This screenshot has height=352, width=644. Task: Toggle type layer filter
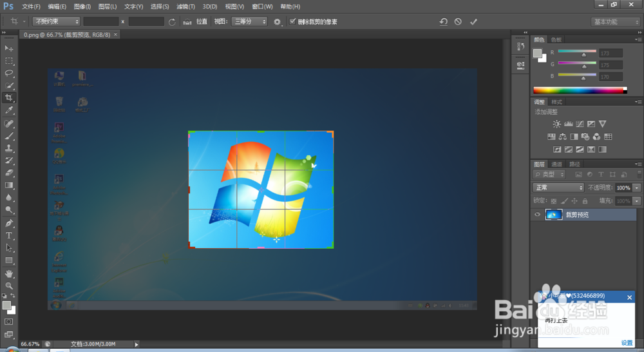pos(601,175)
